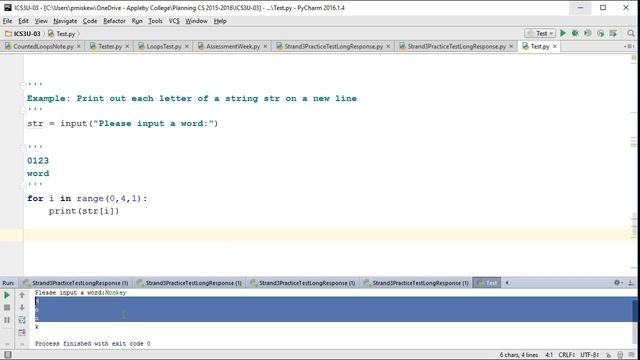640x360 pixels.
Task: Change line separator CRLF in the status bar
Action: tap(567, 355)
